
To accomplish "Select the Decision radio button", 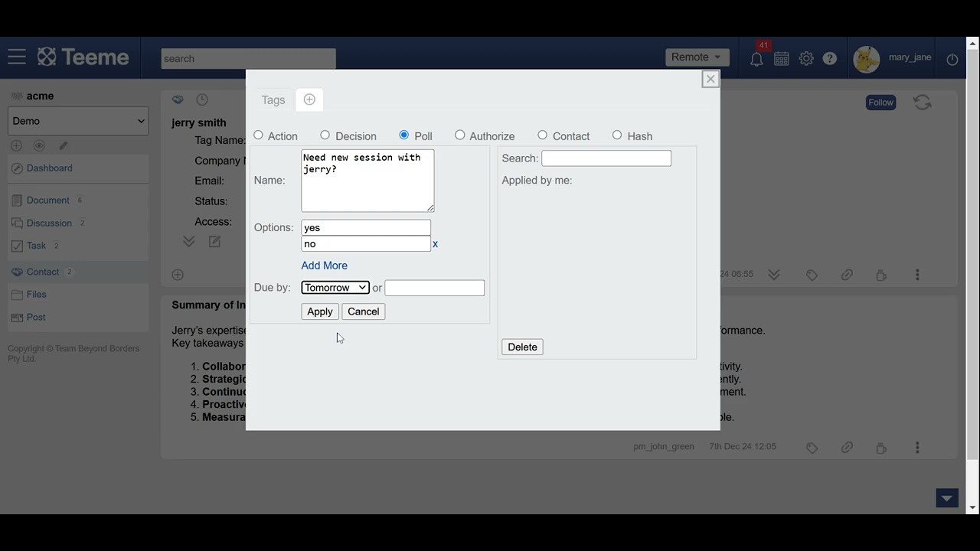I will point(325,135).
